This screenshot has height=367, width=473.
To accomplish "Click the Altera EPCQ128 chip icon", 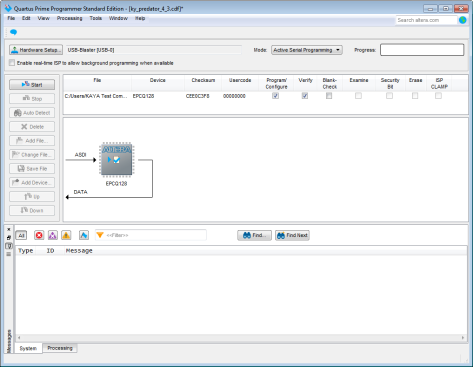I will 117,159.
